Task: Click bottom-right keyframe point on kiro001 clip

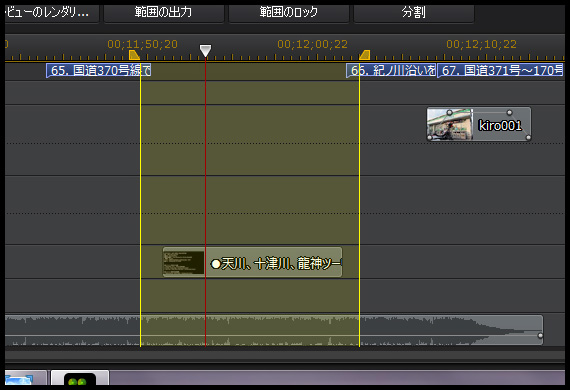Action: [x=528, y=137]
